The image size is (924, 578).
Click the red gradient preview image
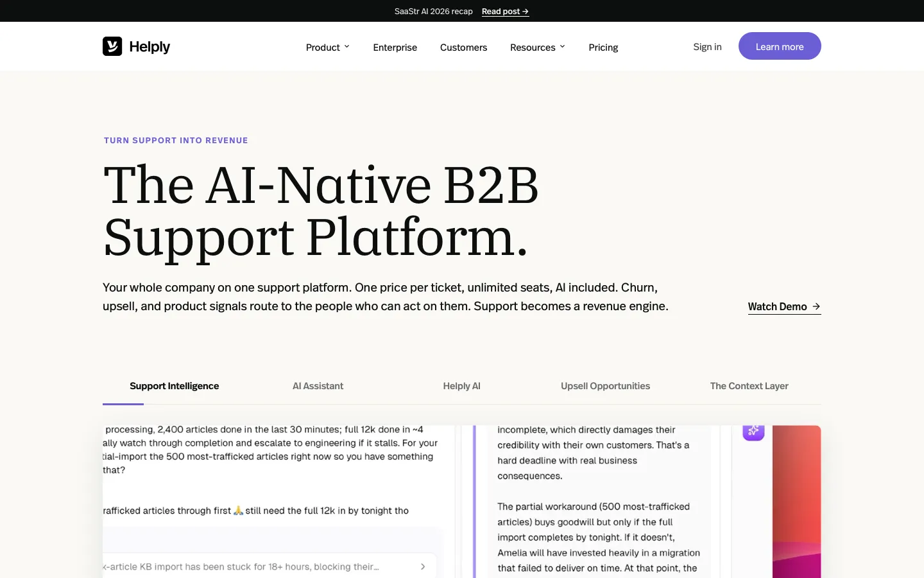(796, 502)
